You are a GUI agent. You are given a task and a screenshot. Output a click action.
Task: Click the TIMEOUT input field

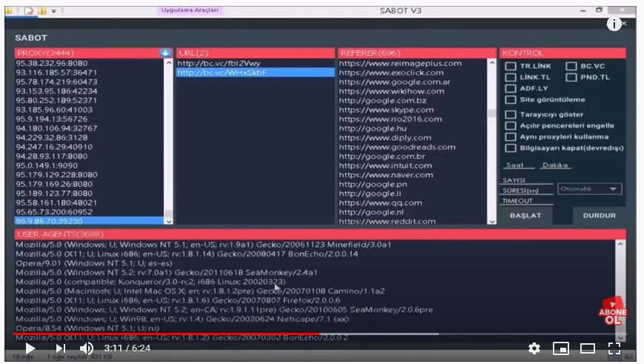[x=528, y=201]
